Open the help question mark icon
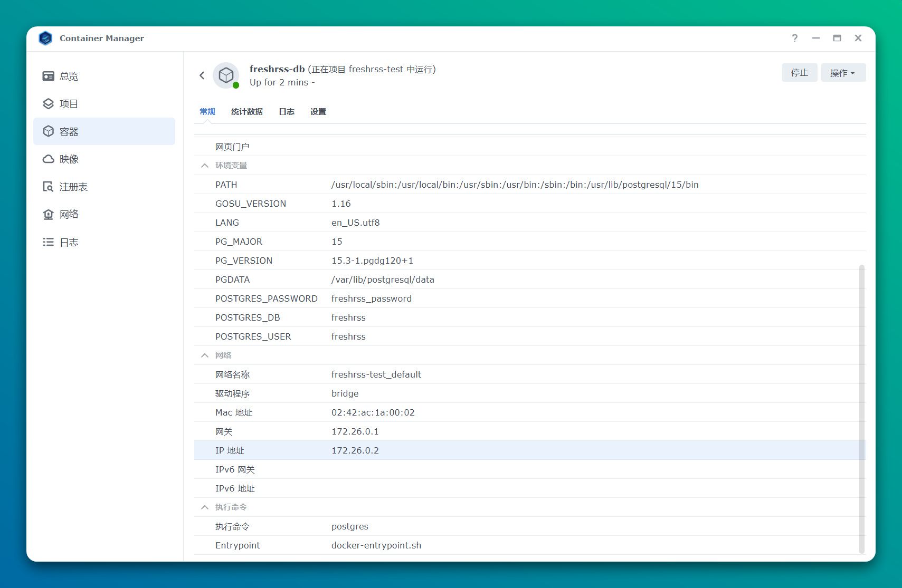 (795, 38)
